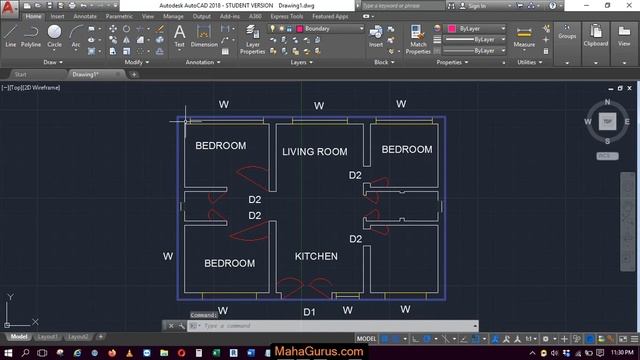Choose the Dimension tool
Viewport: 640px width, 360px height.
[204, 36]
